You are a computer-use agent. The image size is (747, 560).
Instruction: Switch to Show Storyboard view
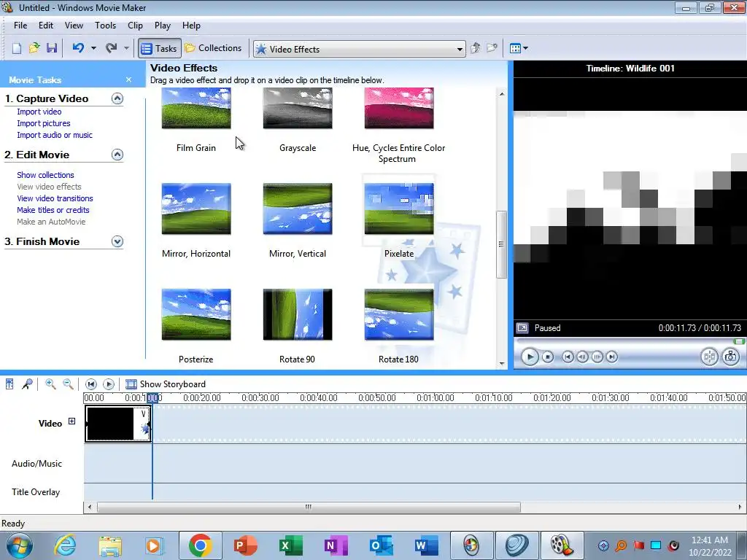pos(166,384)
